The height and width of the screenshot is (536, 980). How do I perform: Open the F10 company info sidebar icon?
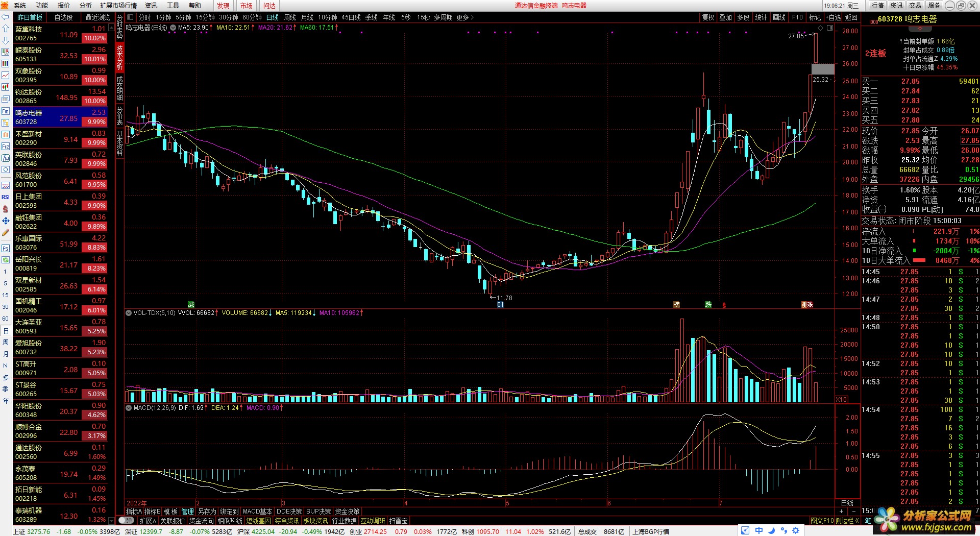[x=6, y=111]
